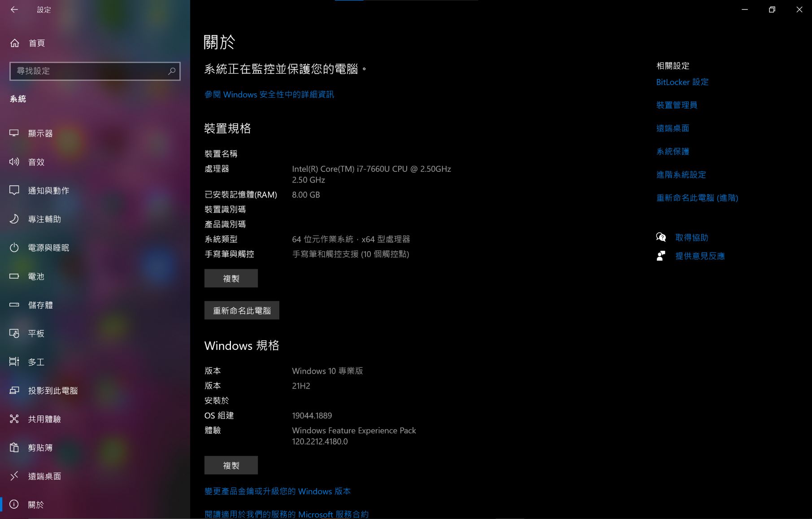Open BitLocker 設定 link

[682, 82]
